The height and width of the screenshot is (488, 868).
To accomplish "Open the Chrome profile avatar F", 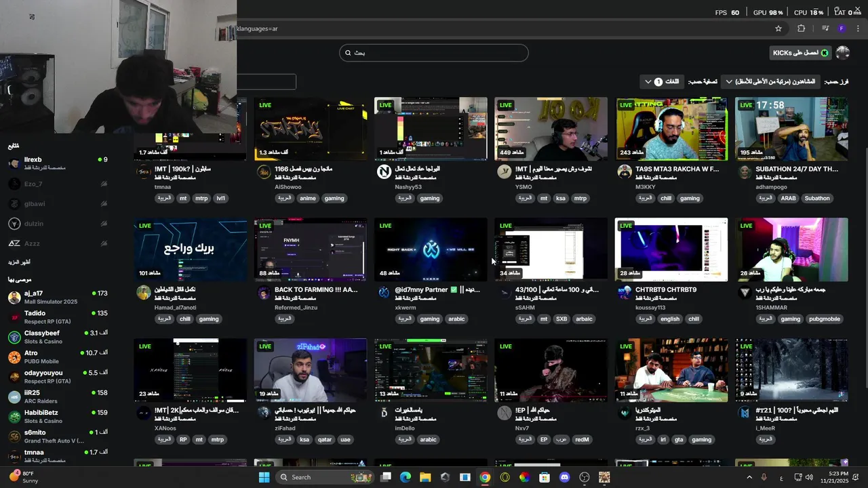I will [842, 28].
